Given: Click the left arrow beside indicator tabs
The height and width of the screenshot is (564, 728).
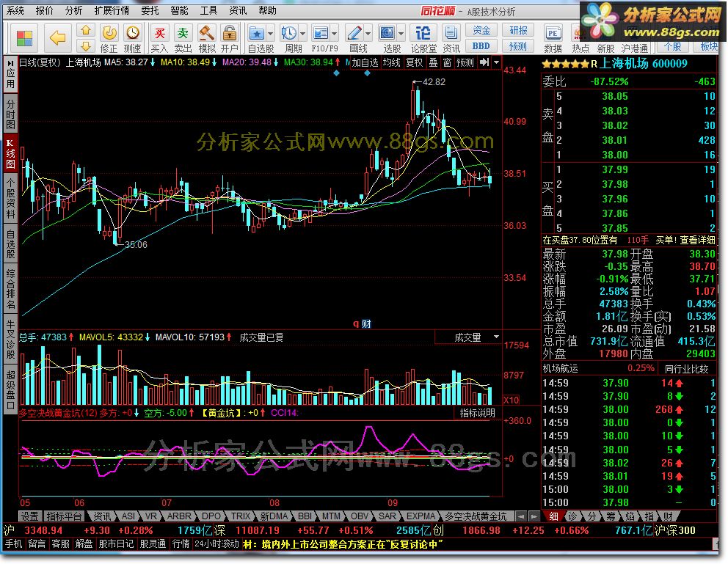Looking at the screenshot, I should tap(521, 516).
